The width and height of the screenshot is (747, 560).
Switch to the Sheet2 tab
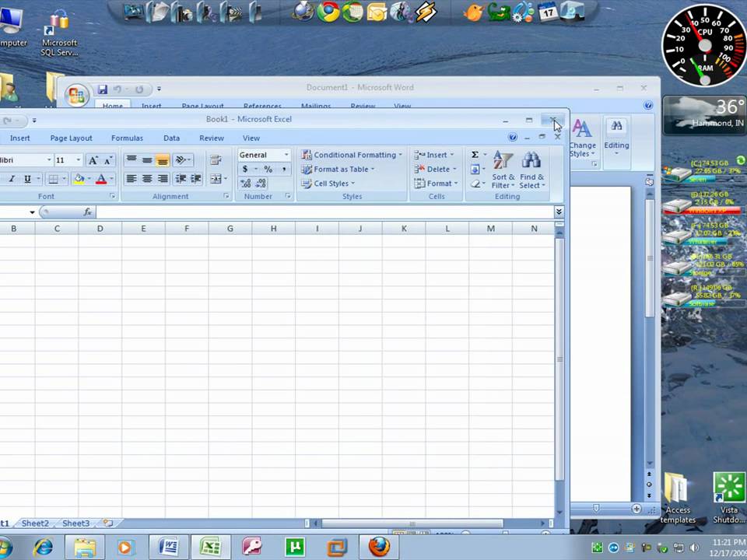point(35,523)
